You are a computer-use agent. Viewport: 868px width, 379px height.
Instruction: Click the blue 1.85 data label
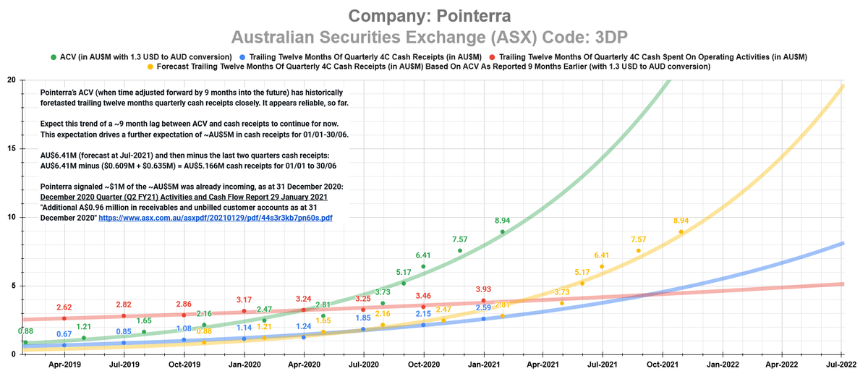363,318
